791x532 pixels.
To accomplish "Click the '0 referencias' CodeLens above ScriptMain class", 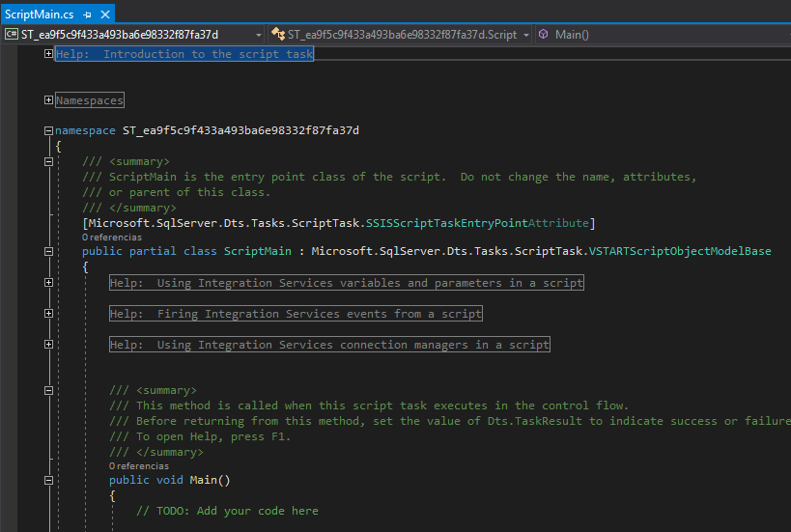I will coord(111,237).
